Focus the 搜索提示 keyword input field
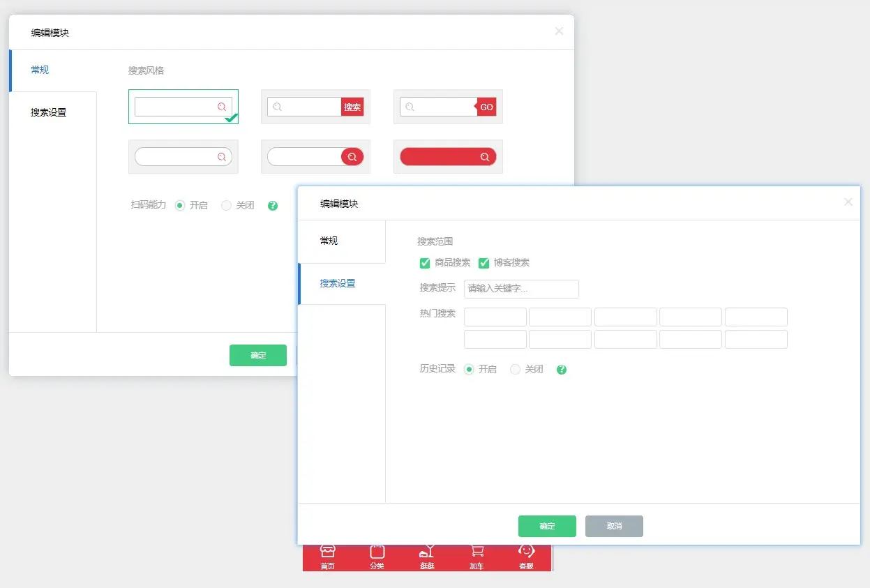Screen dimensions: 870x588 click(x=521, y=289)
